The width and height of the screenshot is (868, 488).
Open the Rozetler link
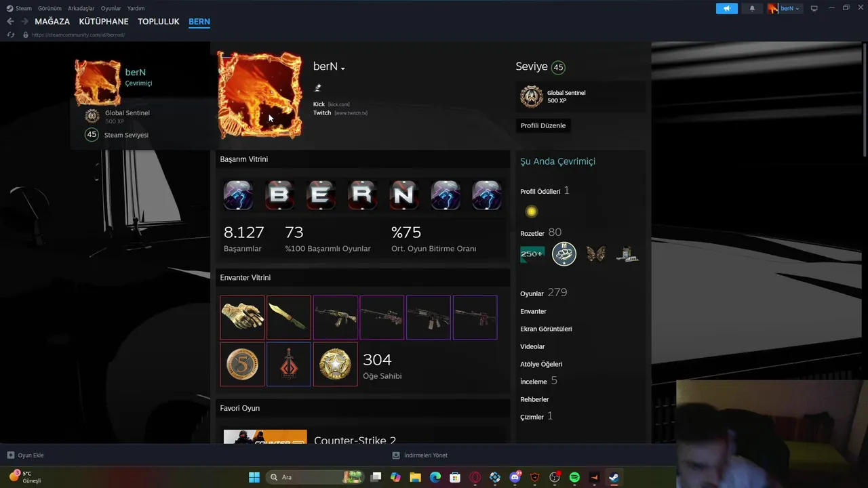pyautogui.click(x=532, y=234)
